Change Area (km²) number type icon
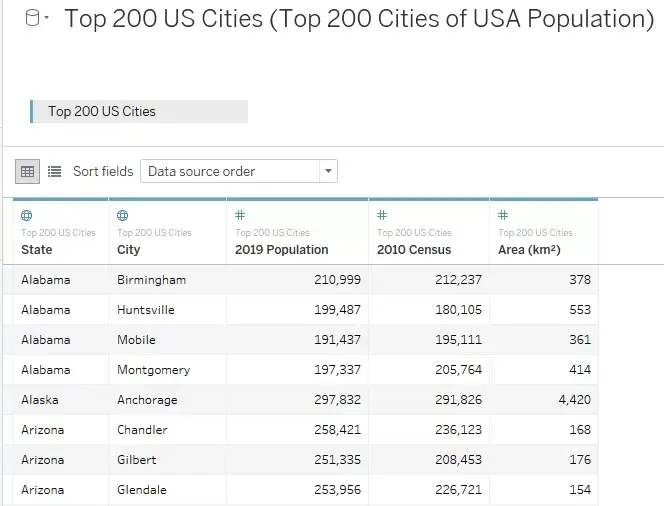The width and height of the screenshot is (664, 506). [x=503, y=215]
